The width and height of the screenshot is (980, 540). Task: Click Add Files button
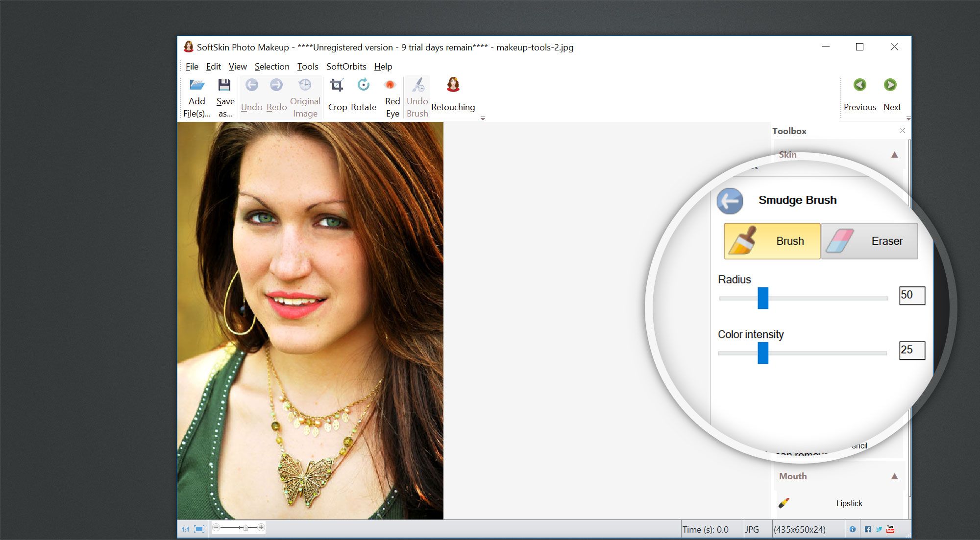(196, 95)
